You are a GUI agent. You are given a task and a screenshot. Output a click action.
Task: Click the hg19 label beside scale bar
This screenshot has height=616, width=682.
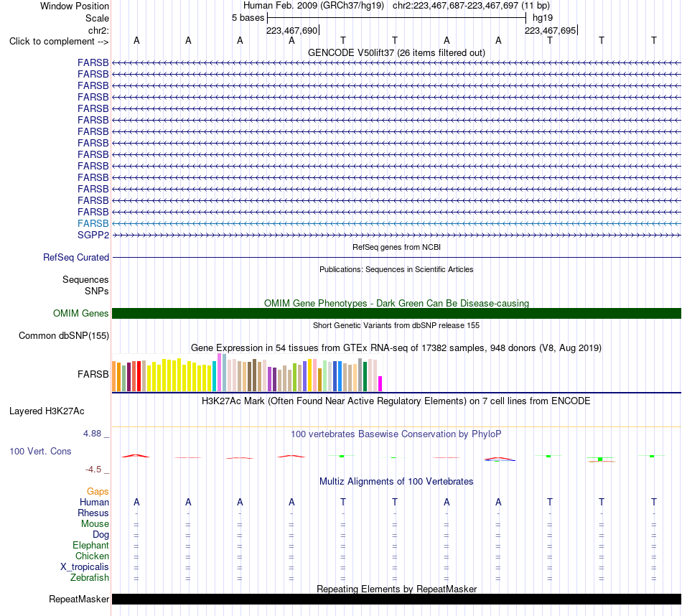coord(543,18)
